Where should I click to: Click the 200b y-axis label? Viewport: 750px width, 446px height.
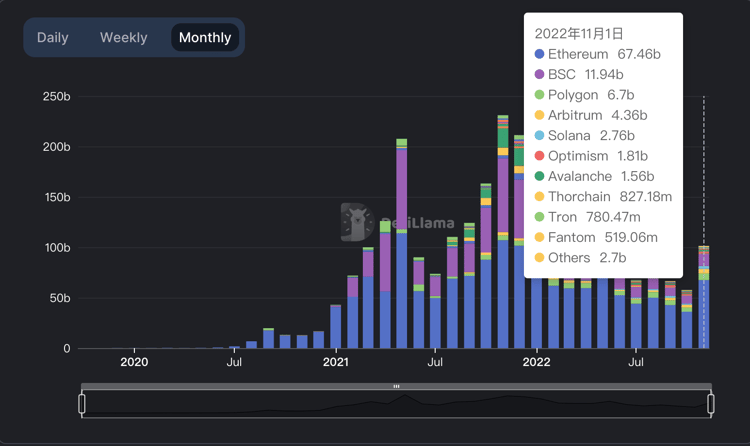coord(56,146)
